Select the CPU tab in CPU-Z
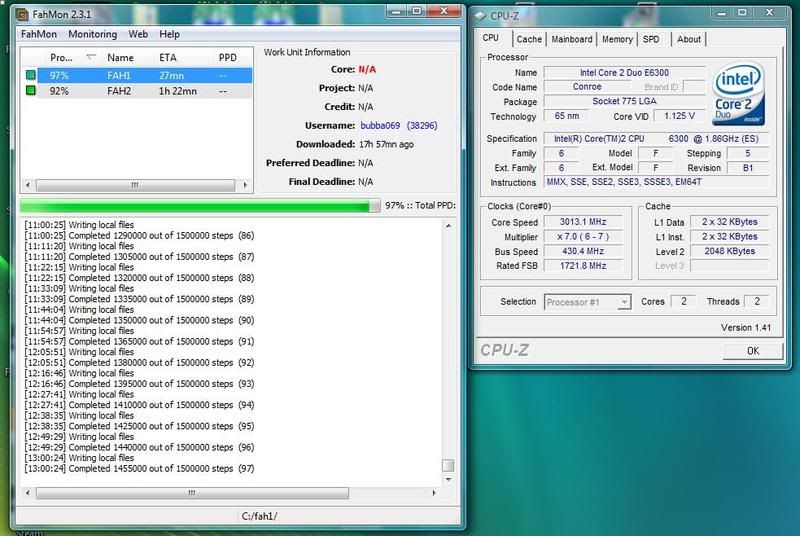 (491, 38)
